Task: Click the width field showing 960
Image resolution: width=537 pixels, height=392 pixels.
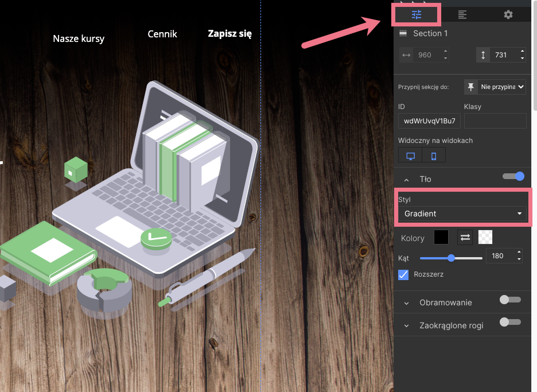Action: [x=427, y=55]
